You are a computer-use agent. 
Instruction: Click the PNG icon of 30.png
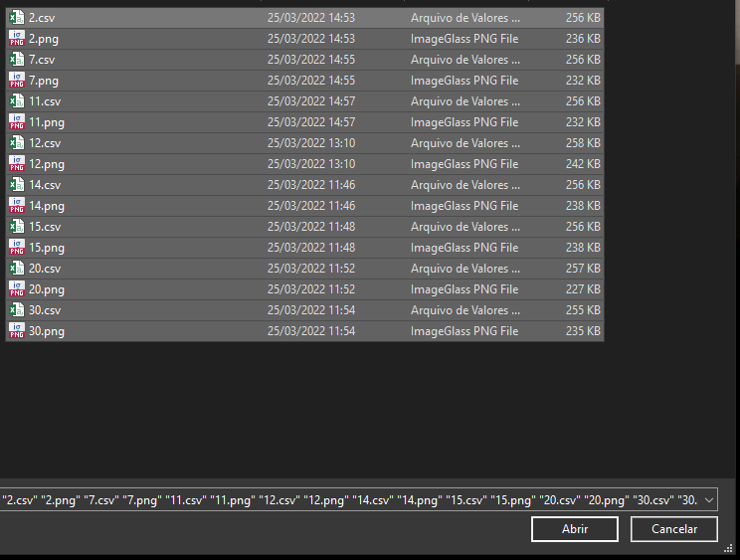point(17,330)
